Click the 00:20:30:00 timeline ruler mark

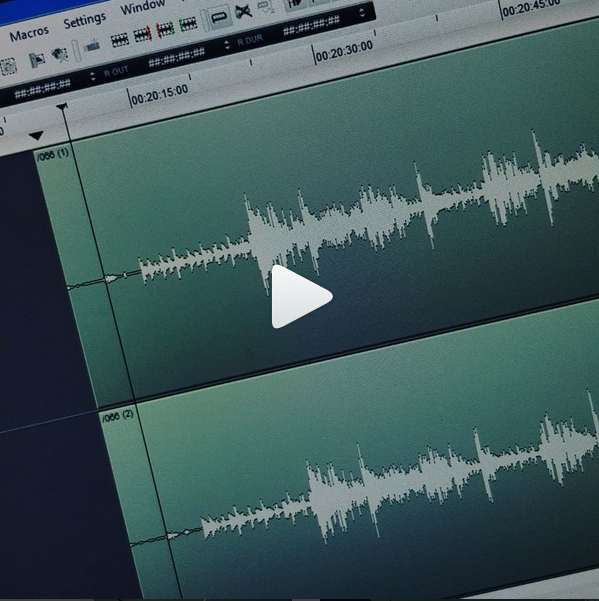coord(344,52)
